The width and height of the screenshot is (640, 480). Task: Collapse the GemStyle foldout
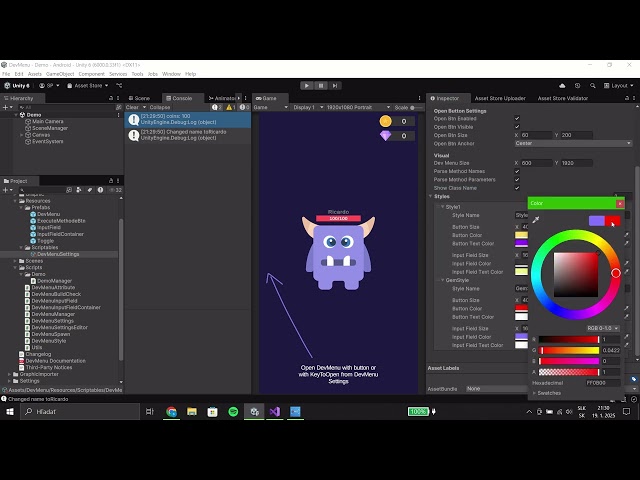click(442, 280)
